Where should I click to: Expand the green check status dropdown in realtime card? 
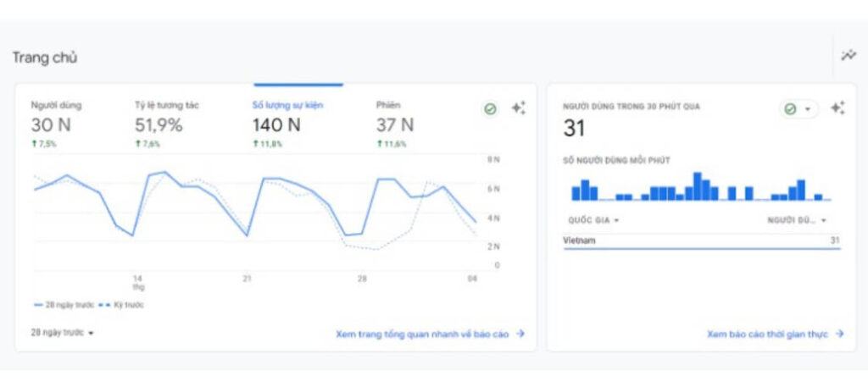coord(798,109)
